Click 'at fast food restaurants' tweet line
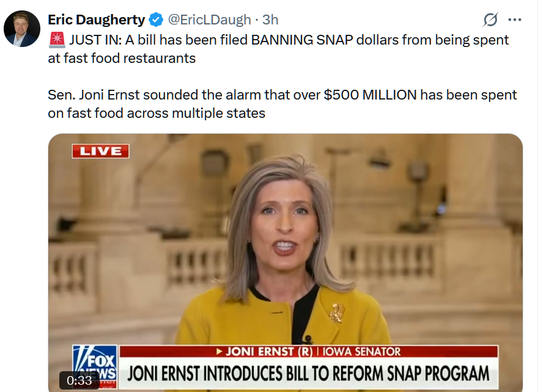 (x=122, y=58)
